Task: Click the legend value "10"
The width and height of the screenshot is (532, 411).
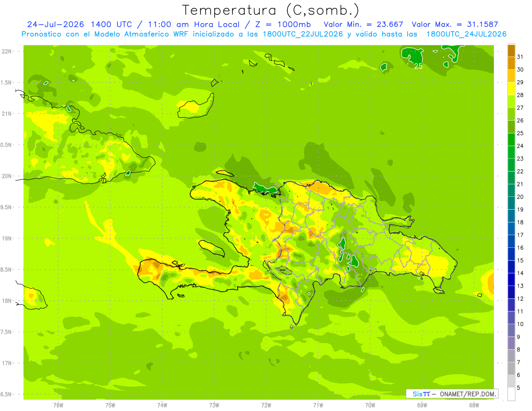Action: [520, 324]
